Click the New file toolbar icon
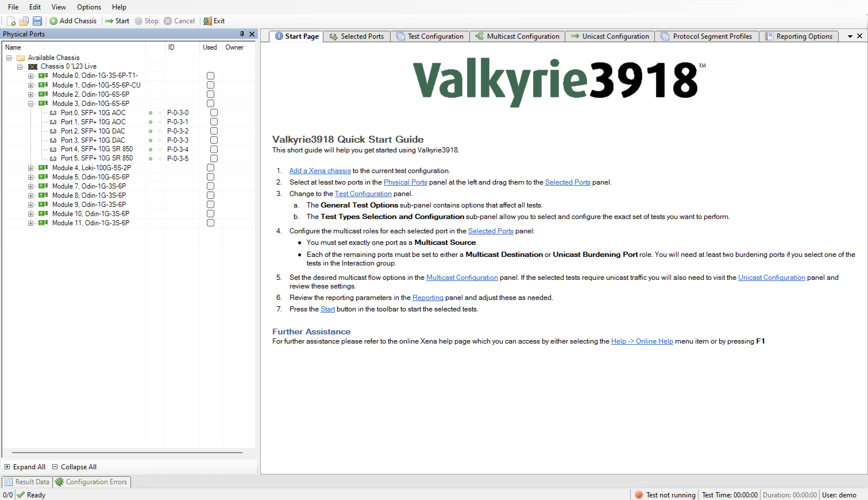The image size is (868, 500). pyautogui.click(x=11, y=21)
